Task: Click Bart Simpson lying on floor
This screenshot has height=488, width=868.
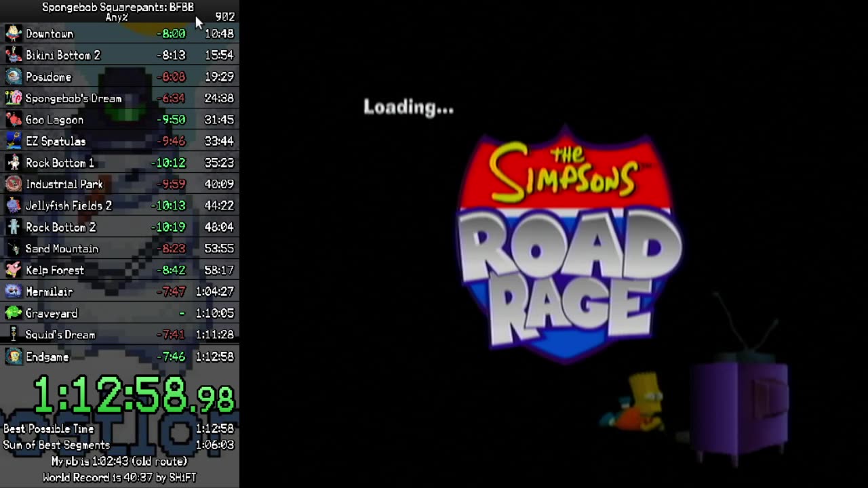Action: point(633,403)
